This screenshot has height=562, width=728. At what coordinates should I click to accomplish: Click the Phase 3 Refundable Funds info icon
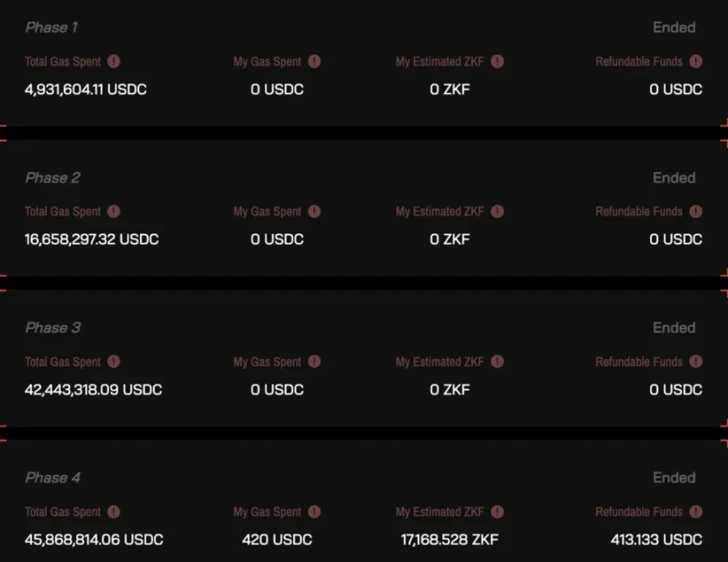pos(695,361)
